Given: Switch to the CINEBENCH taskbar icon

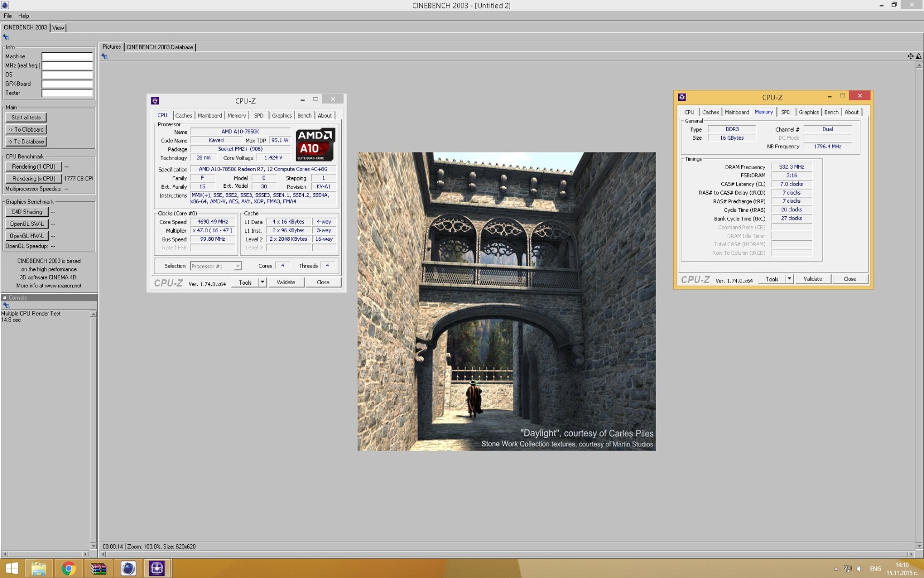Looking at the screenshot, I should pyautogui.click(x=128, y=568).
